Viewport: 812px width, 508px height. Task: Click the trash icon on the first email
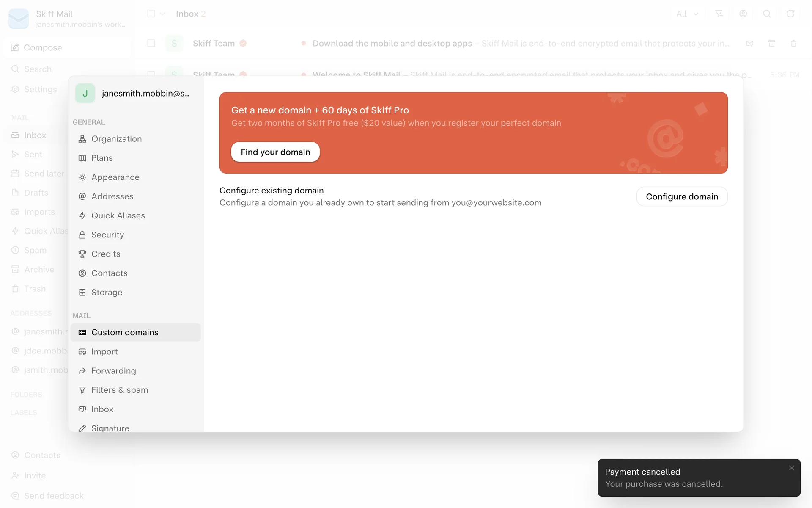point(793,43)
